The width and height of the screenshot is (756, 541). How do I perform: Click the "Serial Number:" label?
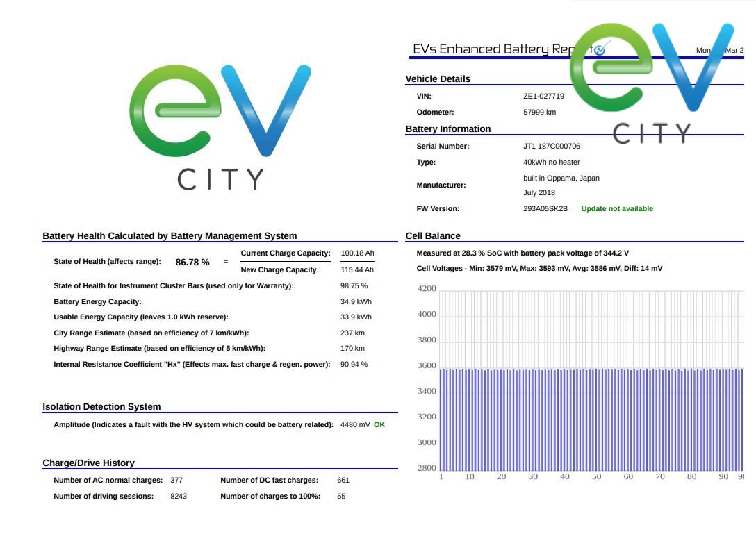click(x=443, y=147)
